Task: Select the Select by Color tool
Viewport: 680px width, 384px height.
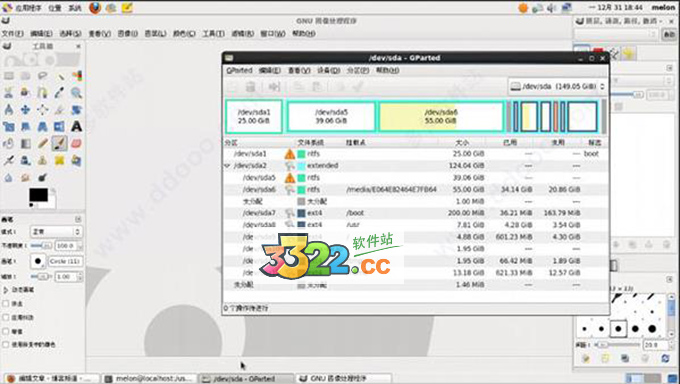Action: 76,76
